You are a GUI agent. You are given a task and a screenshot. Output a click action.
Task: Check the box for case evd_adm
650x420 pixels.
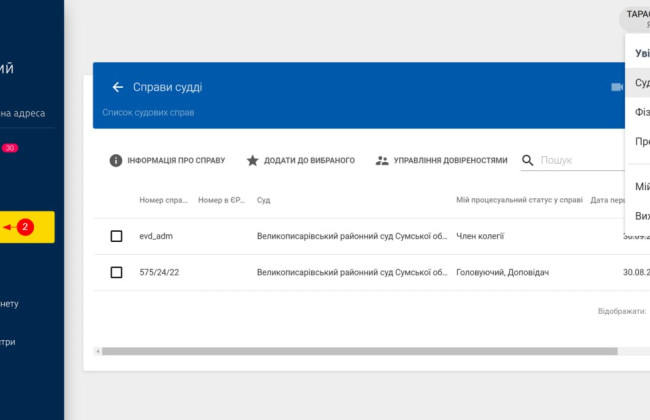[x=116, y=236]
